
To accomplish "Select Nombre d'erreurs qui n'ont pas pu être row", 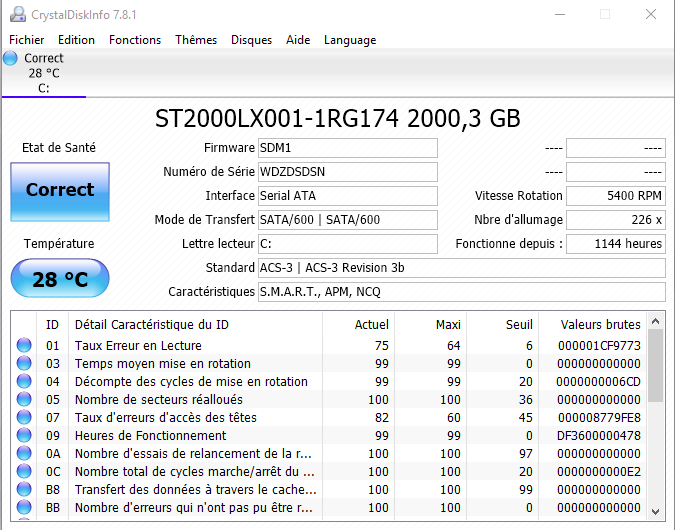I will pos(329,508).
